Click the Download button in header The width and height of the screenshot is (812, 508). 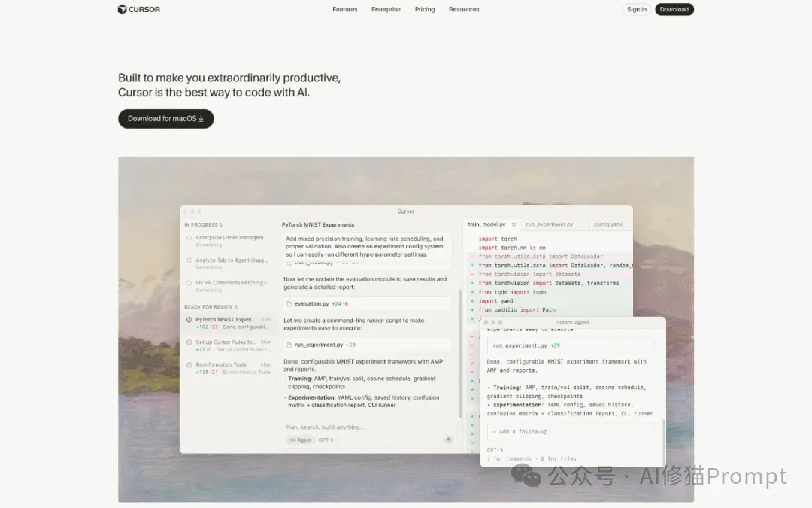(674, 9)
